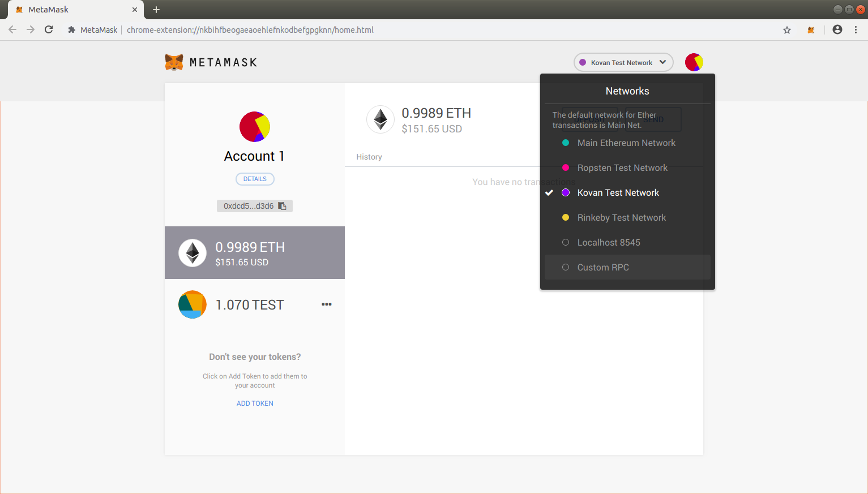Click the DETAILS button under Account 1
868x494 pixels.
pyautogui.click(x=255, y=178)
